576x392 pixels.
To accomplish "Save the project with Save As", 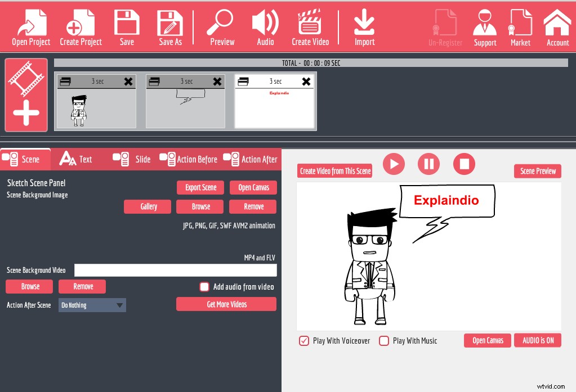I will [x=169, y=26].
